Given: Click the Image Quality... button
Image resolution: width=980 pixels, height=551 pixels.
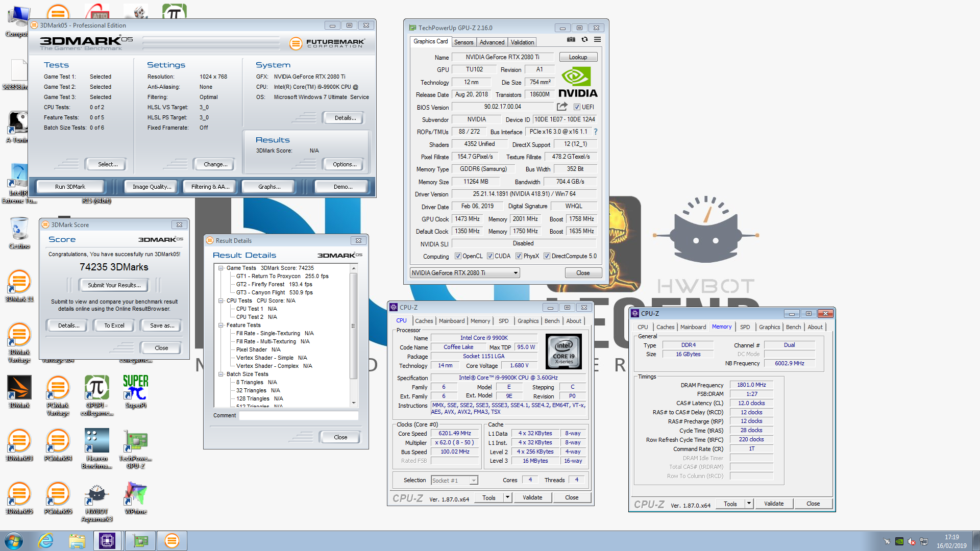Looking at the screenshot, I should tap(152, 187).
